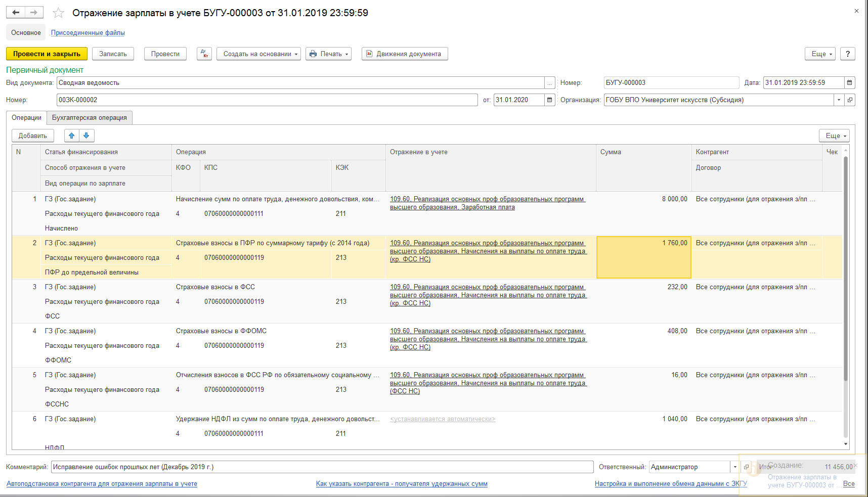Click the Сумма column header
868x497 pixels.
643,168
